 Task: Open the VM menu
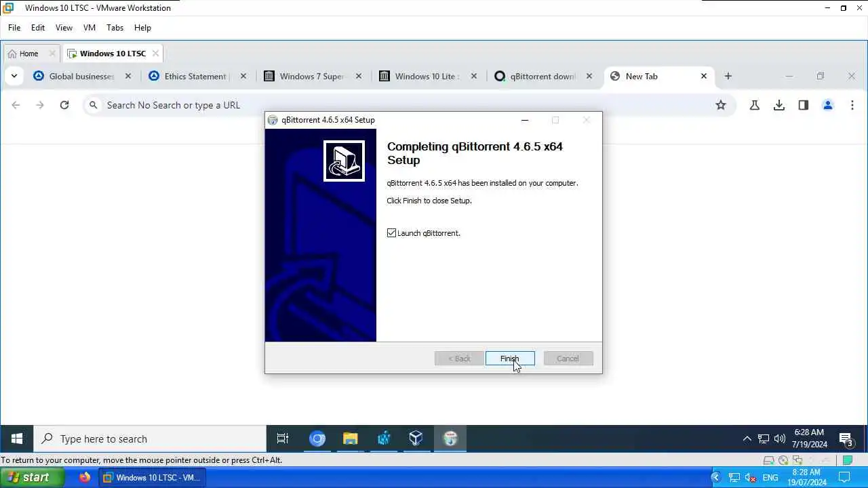pos(90,28)
